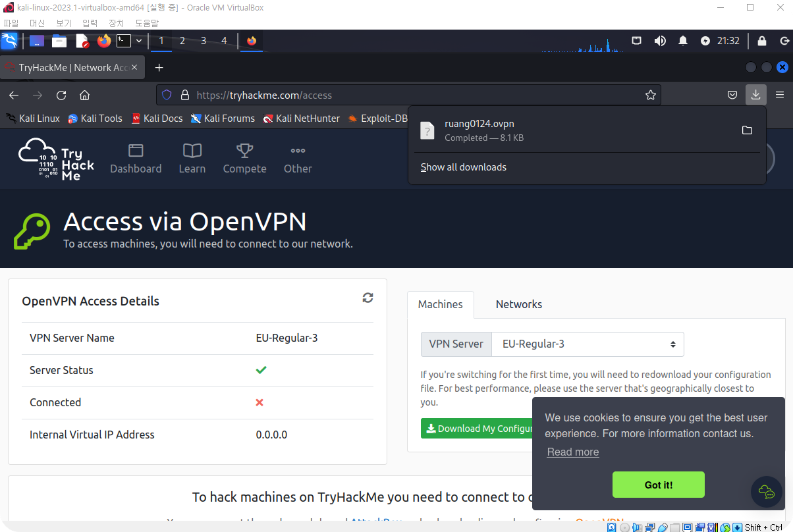Click the Save to Pocket icon

point(732,95)
